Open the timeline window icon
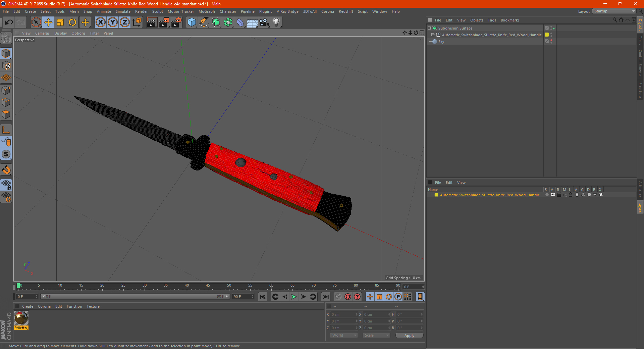This screenshot has height=349, width=644. click(x=420, y=297)
